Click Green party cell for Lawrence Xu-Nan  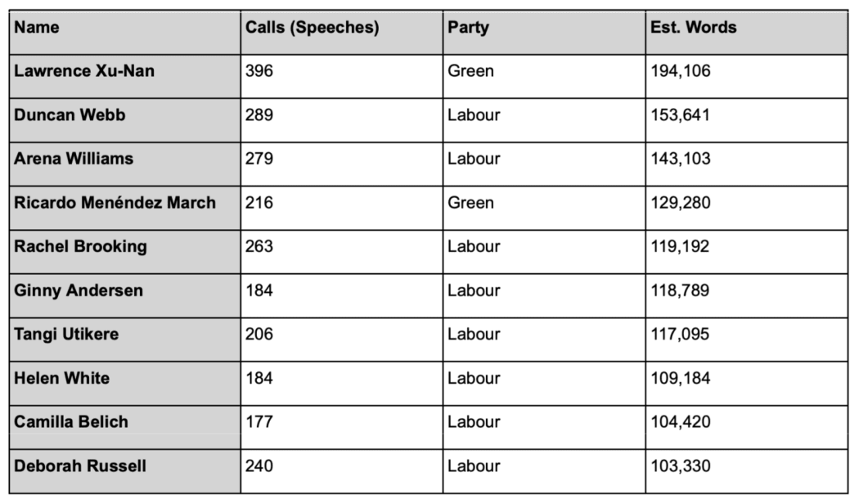point(470,71)
